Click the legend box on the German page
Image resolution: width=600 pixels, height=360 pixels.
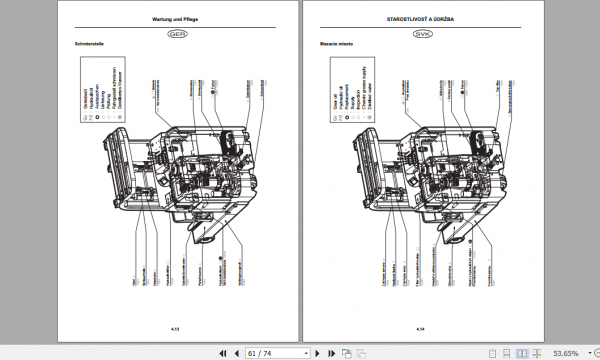coord(103,90)
